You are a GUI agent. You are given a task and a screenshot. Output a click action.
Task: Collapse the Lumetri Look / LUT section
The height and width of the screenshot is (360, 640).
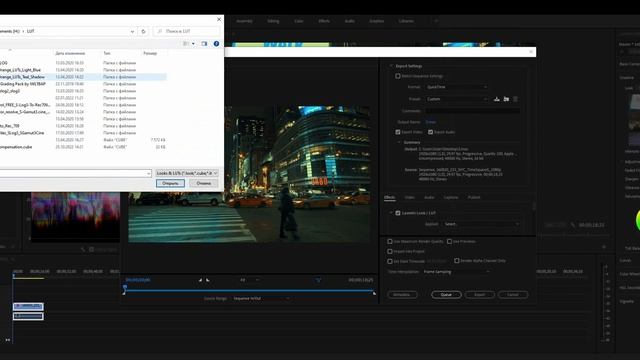pyautogui.click(x=391, y=213)
